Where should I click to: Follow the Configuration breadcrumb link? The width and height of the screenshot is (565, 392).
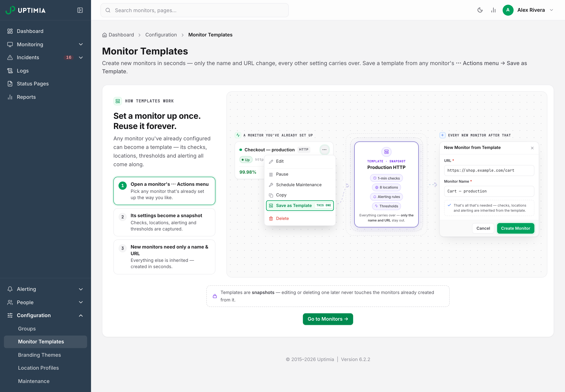pos(161,35)
